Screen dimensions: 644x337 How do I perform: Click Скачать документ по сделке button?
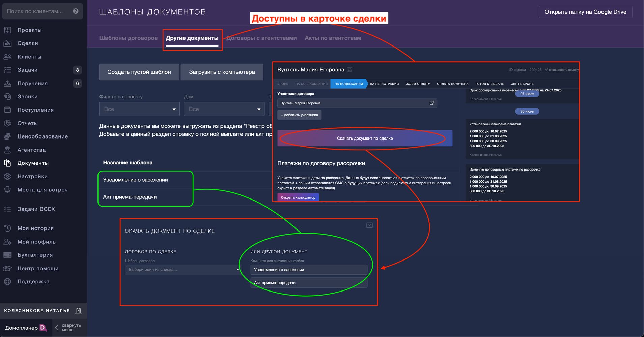(x=365, y=138)
